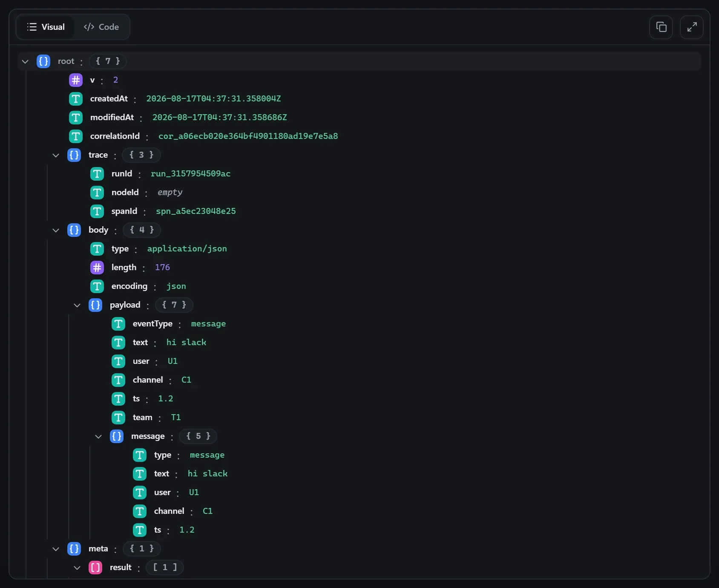Click the root object type icon
Viewport: 719px width, 588px height.
(x=43, y=61)
